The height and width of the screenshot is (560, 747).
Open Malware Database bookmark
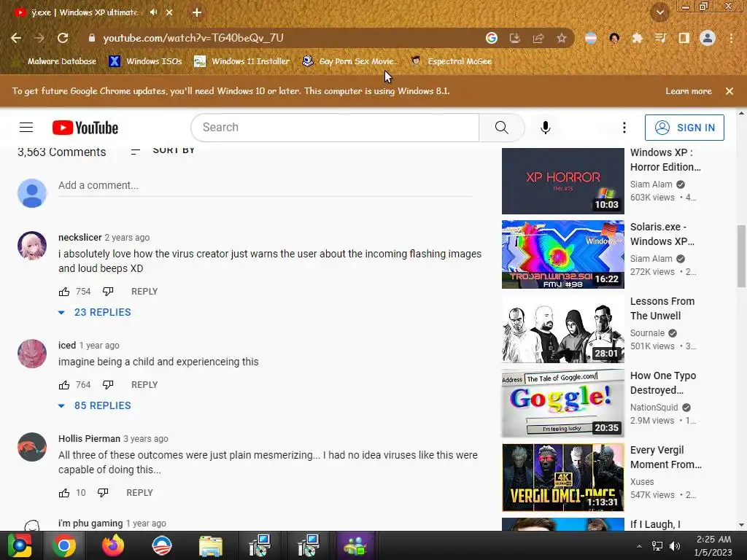[55, 61]
